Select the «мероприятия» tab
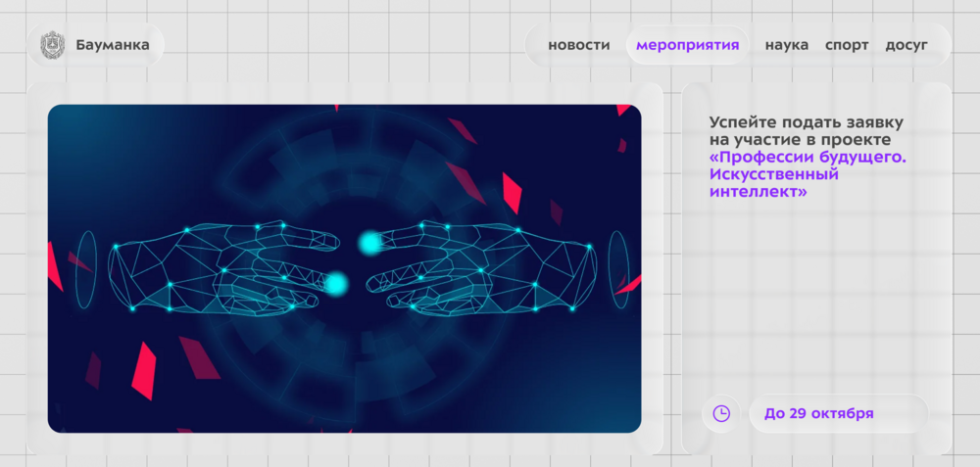The width and height of the screenshot is (980, 467). (x=687, y=45)
